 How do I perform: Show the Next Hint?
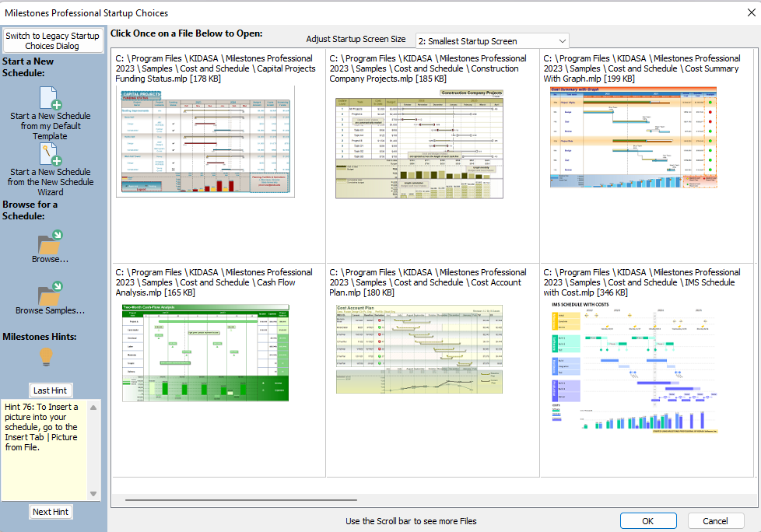tap(51, 512)
